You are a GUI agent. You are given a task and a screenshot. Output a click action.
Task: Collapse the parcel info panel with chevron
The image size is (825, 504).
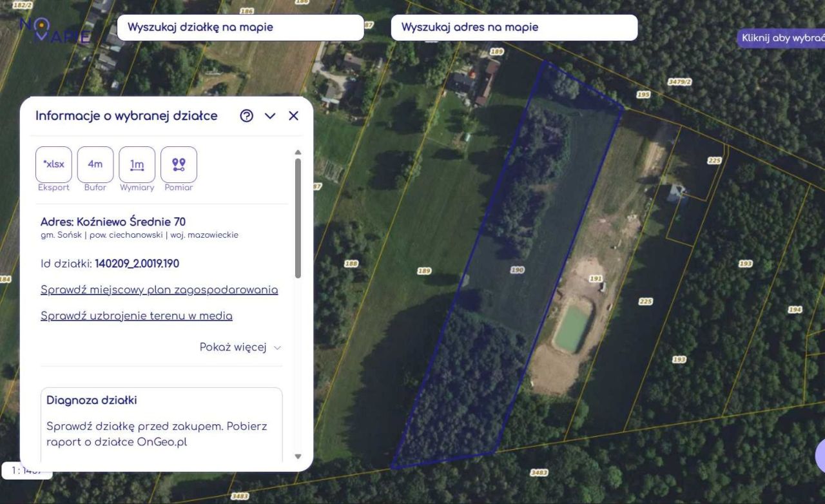(x=270, y=116)
